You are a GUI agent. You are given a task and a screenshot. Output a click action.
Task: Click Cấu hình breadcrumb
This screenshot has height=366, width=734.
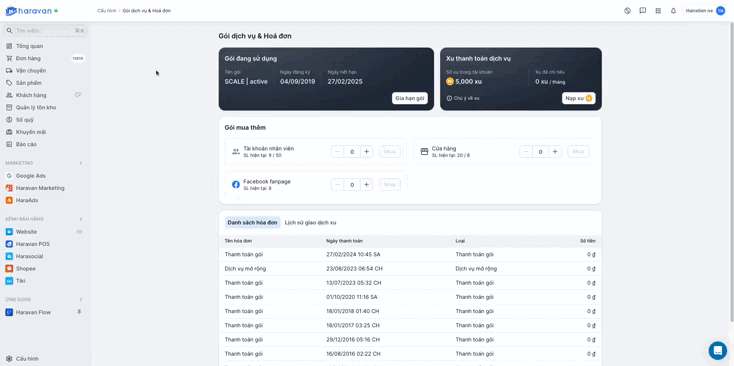pos(106,11)
